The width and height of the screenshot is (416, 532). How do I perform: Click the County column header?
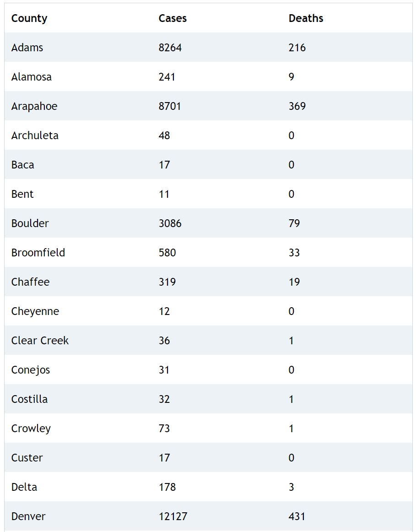pyautogui.click(x=29, y=18)
